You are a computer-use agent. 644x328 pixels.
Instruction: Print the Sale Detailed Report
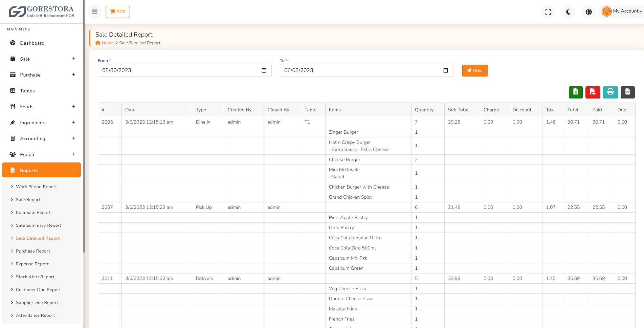610,92
